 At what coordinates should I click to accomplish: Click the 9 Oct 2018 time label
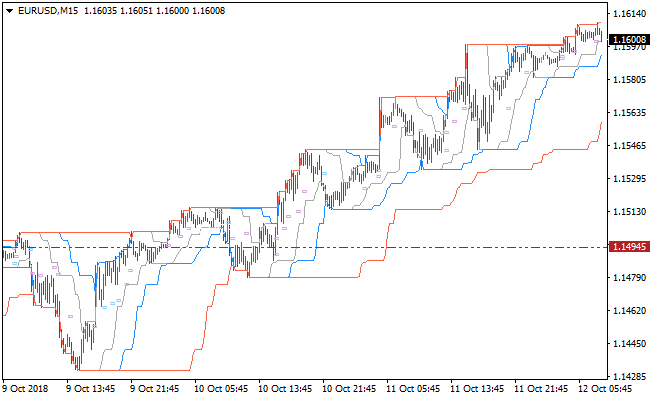point(26,389)
